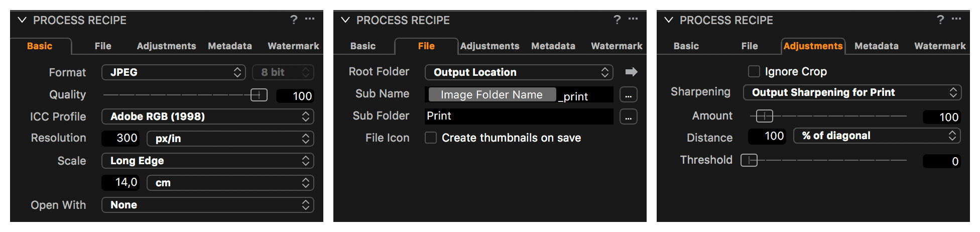Click the Image Folder Name token
This screenshot has width=980, height=232.
492,94
